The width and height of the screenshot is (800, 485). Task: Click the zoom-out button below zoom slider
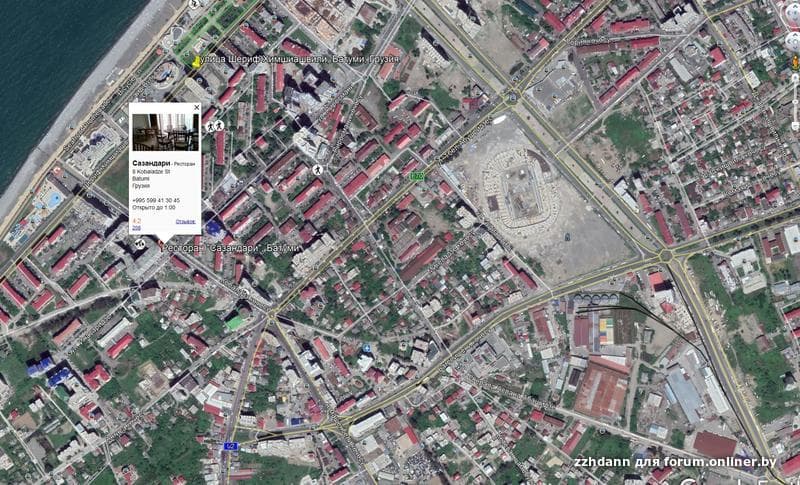(x=795, y=125)
